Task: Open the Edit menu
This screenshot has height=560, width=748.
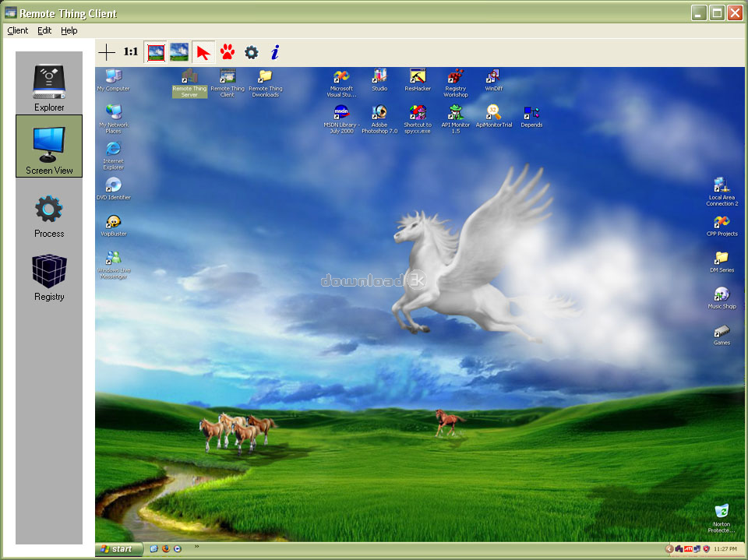Action: pos(44,30)
